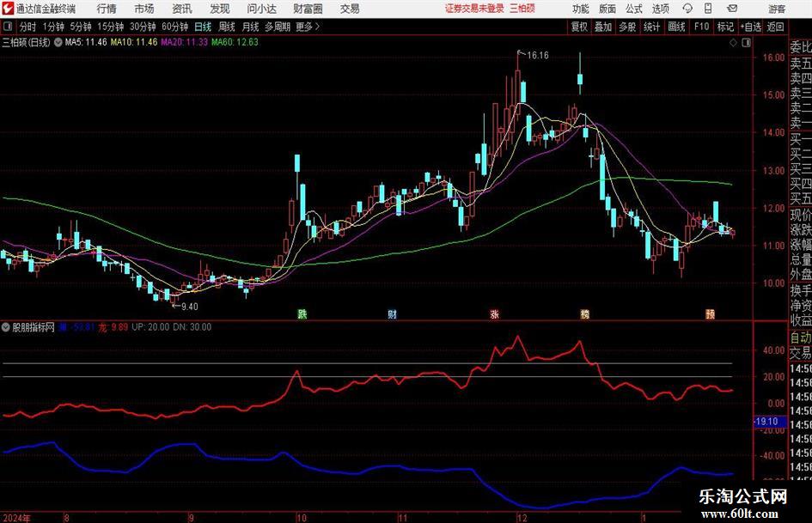812x523 pixels.
Task: Click the diamond icon above the chart
Action: 733,43
